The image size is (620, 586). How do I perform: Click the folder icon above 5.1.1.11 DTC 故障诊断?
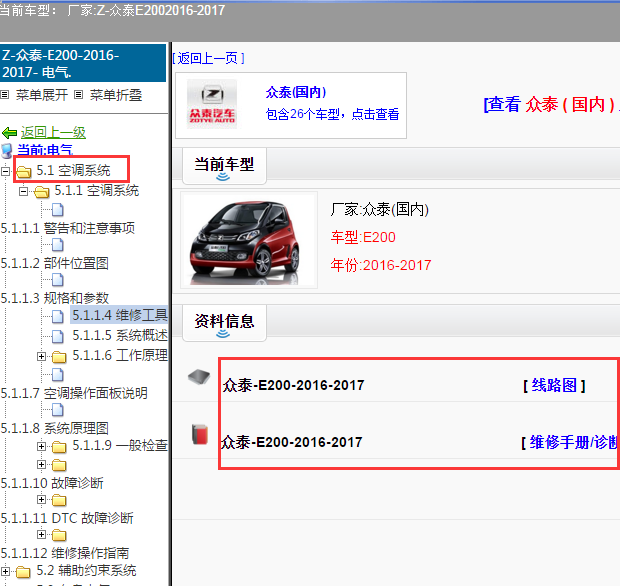pyautogui.click(x=59, y=501)
